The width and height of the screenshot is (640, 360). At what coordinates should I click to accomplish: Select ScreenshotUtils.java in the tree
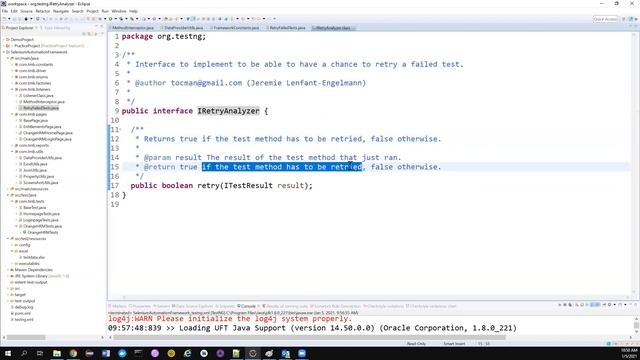[x=40, y=182]
